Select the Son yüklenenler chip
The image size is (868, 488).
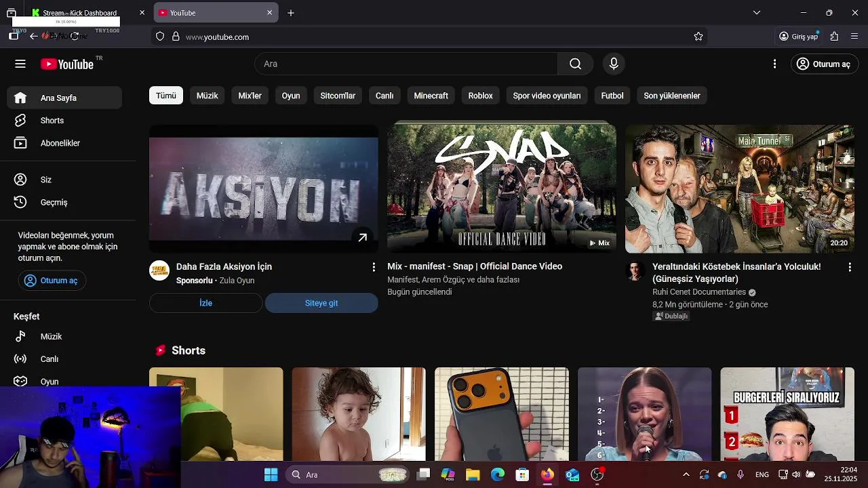[672, 96]
